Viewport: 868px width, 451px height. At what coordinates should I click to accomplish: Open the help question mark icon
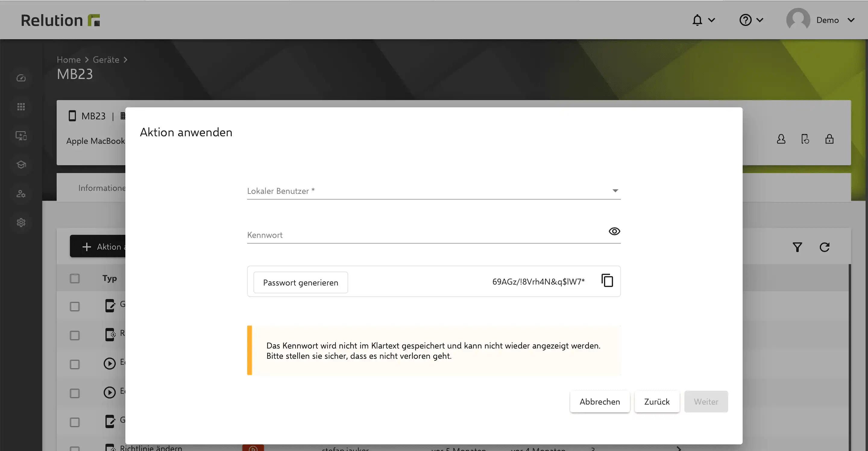(745, 20)
